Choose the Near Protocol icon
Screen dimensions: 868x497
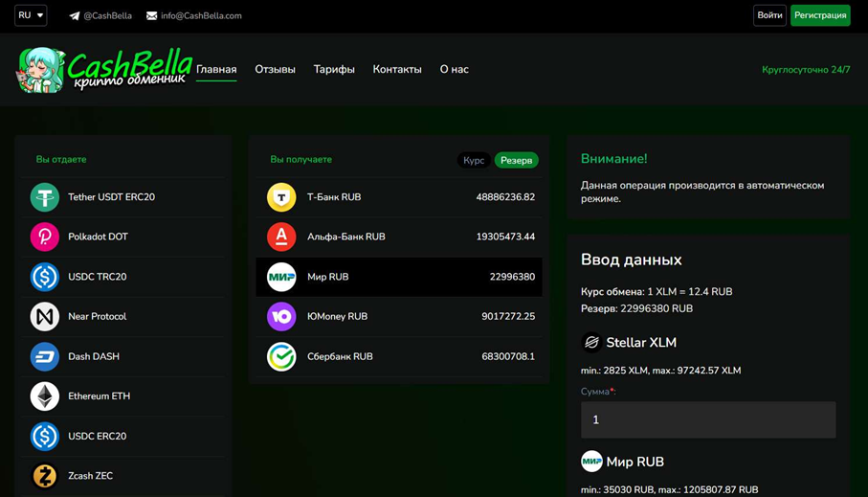click(44, 316)
